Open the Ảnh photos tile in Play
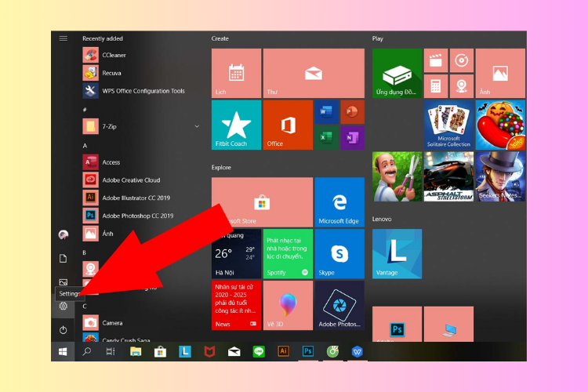588x392 pixels. (x=500, y=73)
